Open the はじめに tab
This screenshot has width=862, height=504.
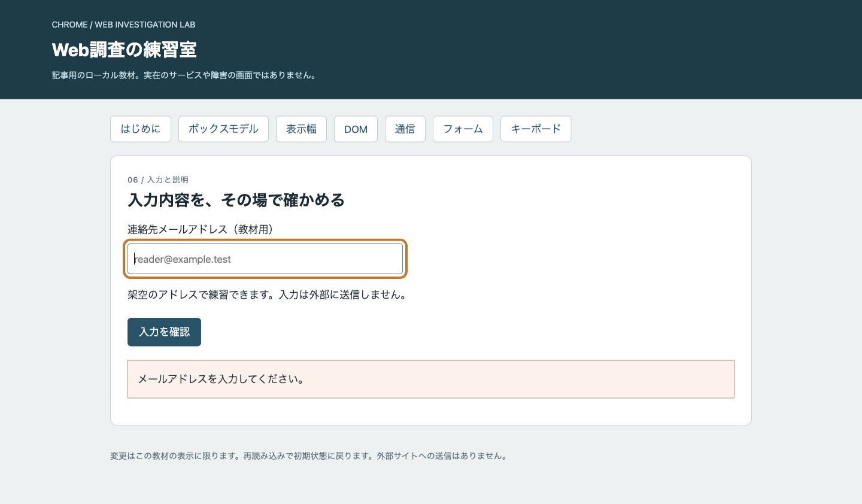(141, 129)
